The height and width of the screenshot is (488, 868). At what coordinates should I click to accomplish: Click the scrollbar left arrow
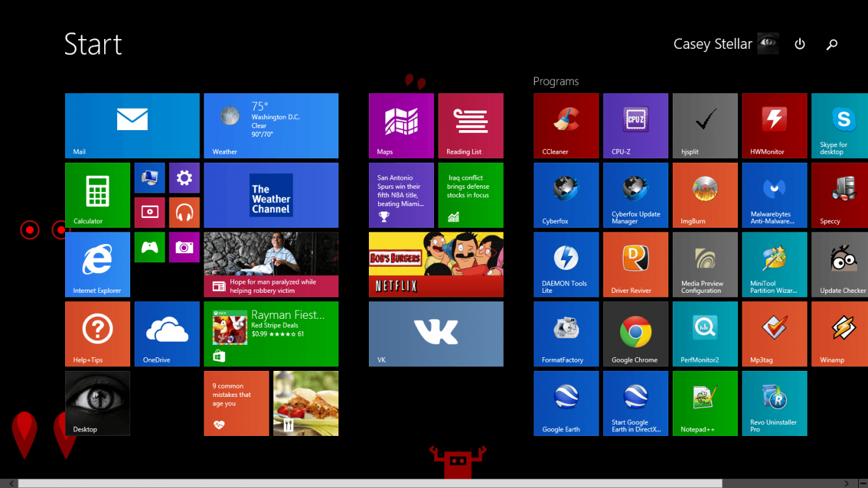pos(10,483)
